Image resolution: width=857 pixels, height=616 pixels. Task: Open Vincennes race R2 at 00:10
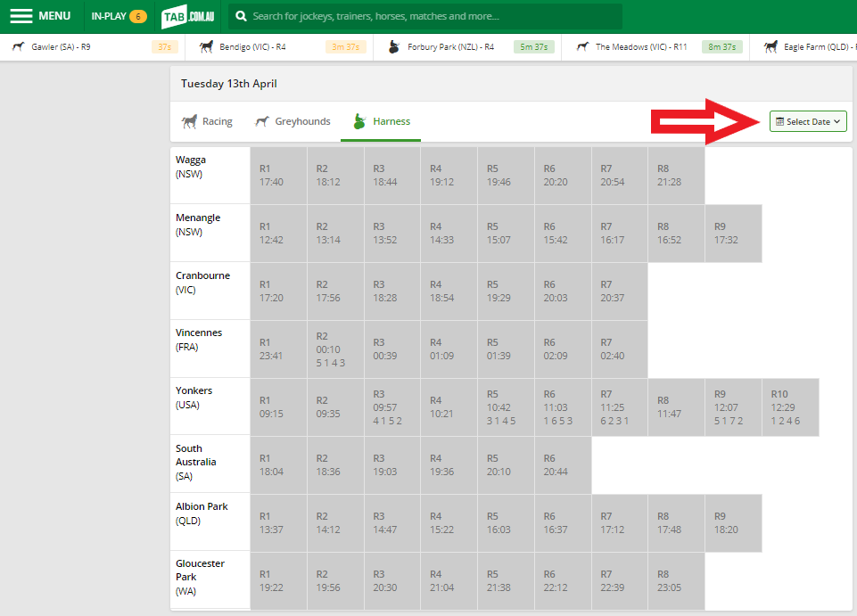pos(335,349)
